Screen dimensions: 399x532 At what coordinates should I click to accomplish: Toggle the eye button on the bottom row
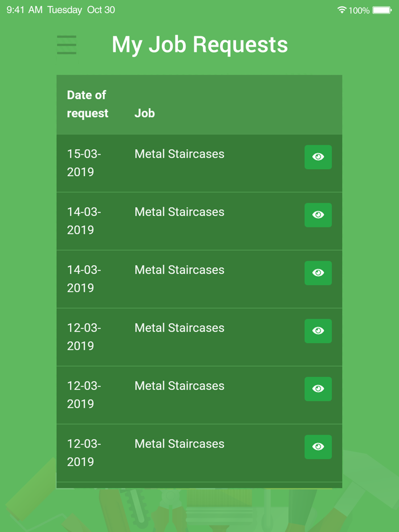(318, 447)
